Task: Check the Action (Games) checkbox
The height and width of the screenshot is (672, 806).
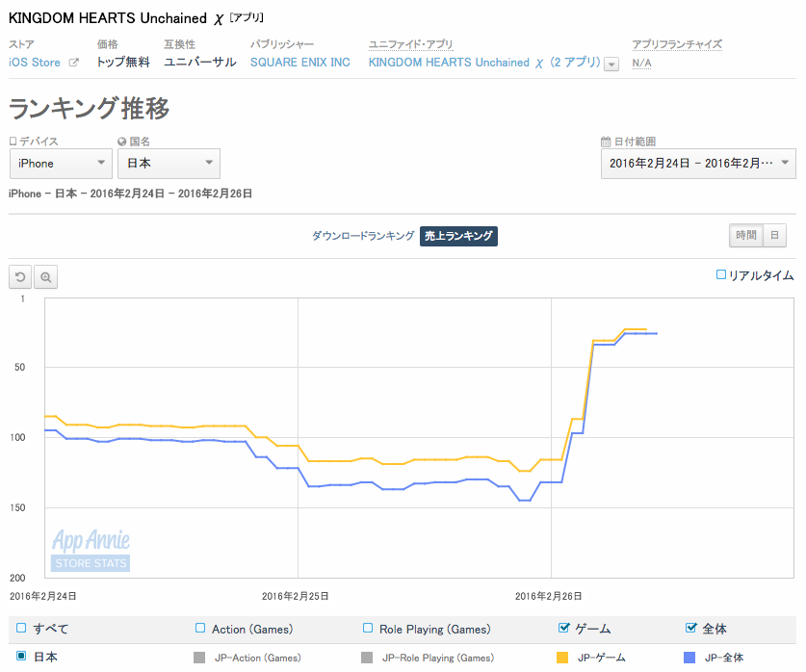Action: point(200,628)
